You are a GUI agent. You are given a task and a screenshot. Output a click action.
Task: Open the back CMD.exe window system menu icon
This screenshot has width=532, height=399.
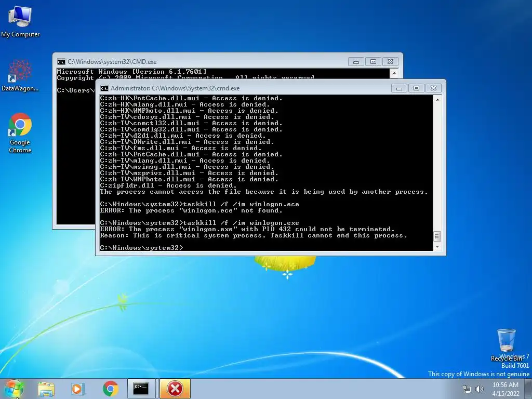tap(61, 62)
